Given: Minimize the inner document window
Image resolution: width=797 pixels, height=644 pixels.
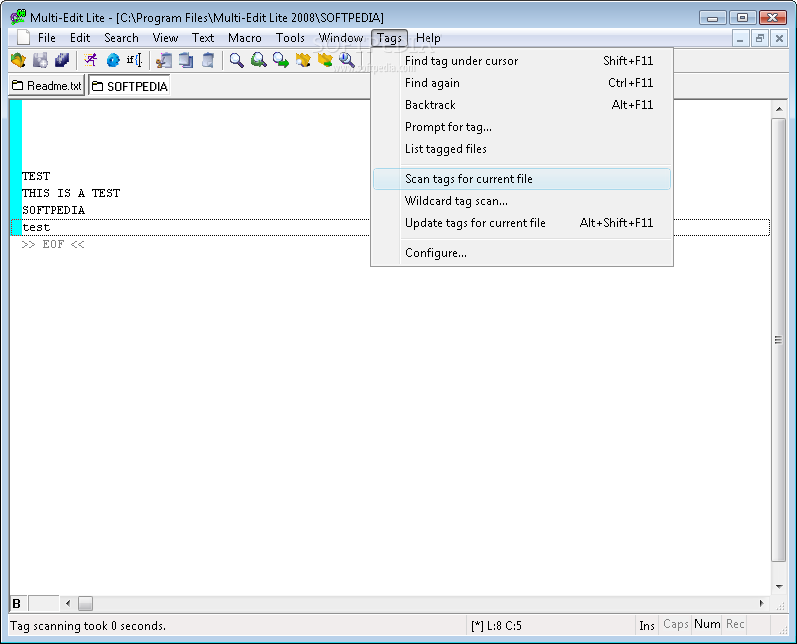Looking at the screenshot, I should pos(740,38).
